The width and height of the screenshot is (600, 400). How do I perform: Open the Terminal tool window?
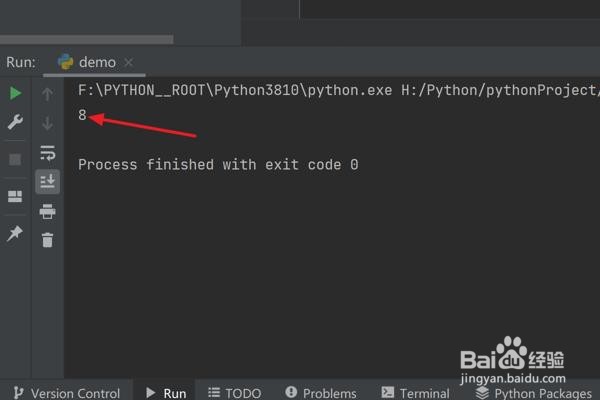click(x=414, y=393)
